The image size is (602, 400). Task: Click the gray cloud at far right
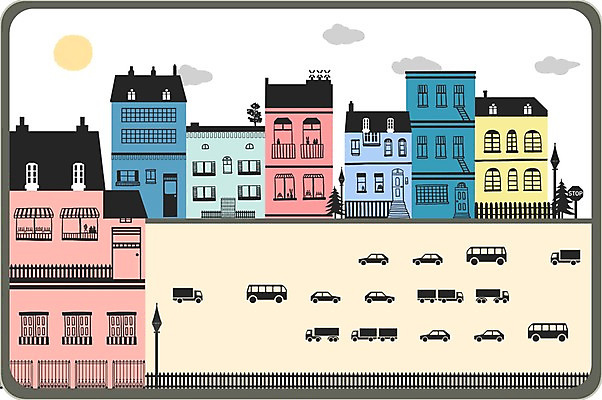click(x=556, y=66)
